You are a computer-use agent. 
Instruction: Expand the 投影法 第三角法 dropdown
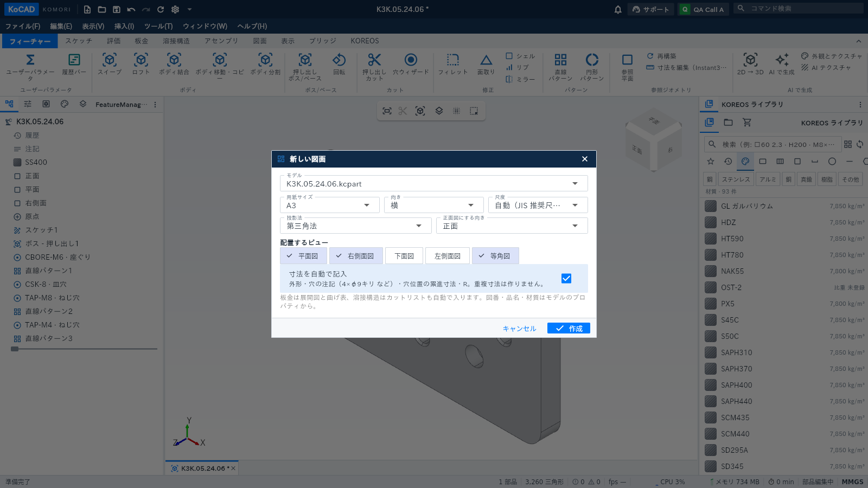pyautogui.click(x=355, y=226)
